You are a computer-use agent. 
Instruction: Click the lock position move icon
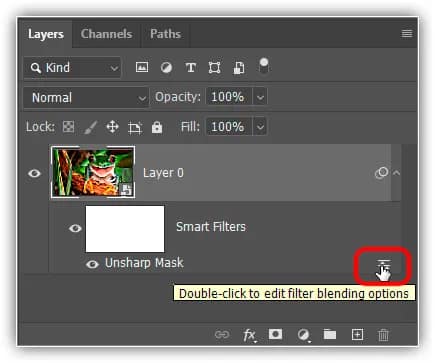click(112, 127)
